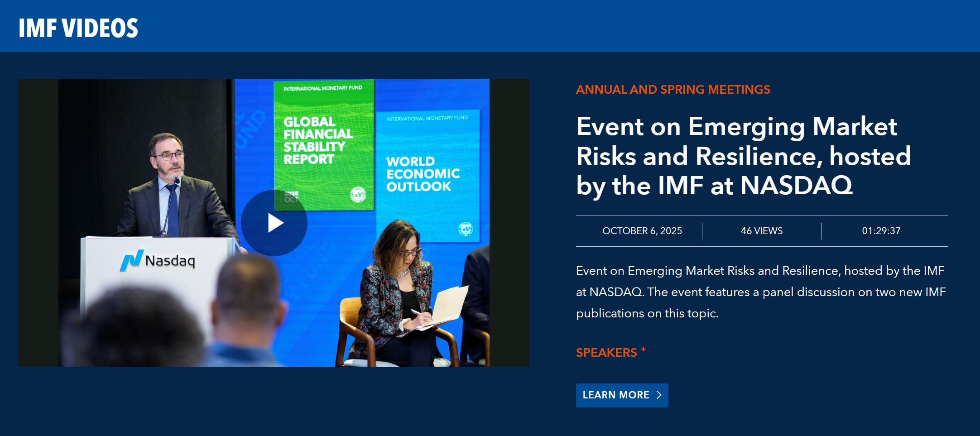Click the Annual and Spring Meetings category link

pos(673,90)
